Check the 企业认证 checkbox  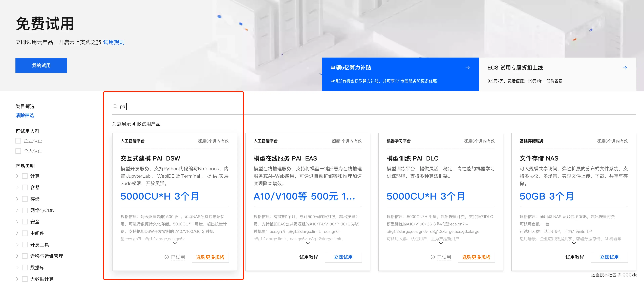18,141
